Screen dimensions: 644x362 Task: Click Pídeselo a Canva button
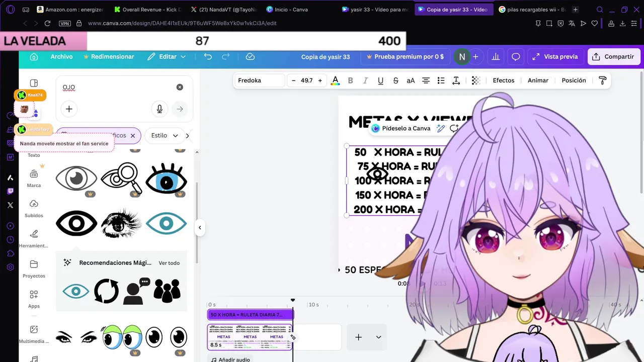pyautogui.click(x=401, y=128)
